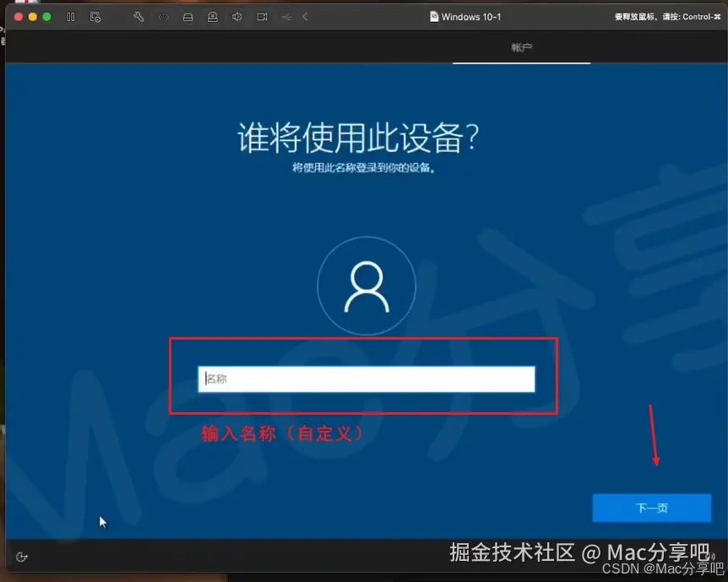728x582 pixels.
Task: Open virtual machine settings with the wrench icon
Action: click(139, 16)
